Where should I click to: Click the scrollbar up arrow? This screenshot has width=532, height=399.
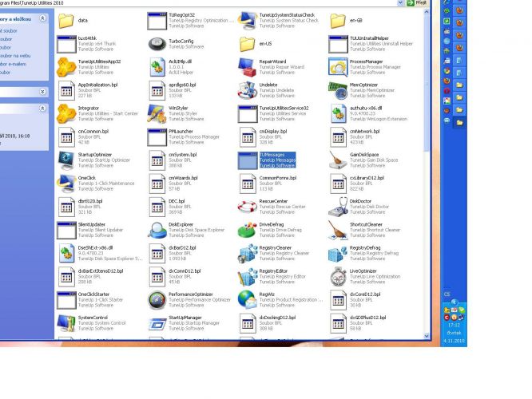(427, 12)
